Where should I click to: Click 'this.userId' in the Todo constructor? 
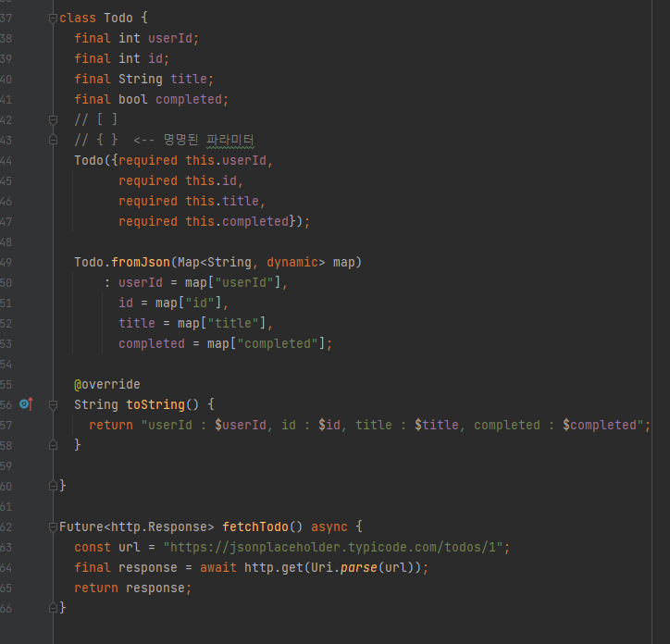[226, 160]
